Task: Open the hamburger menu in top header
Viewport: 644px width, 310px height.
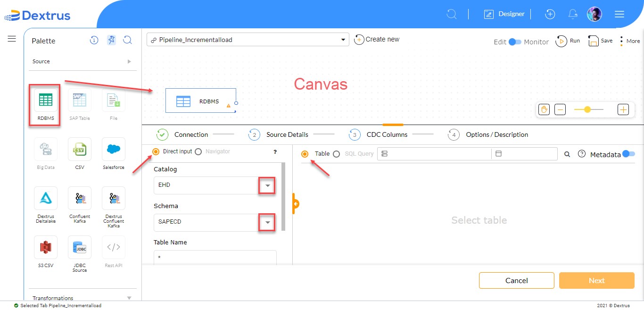Action: point(619,14)
